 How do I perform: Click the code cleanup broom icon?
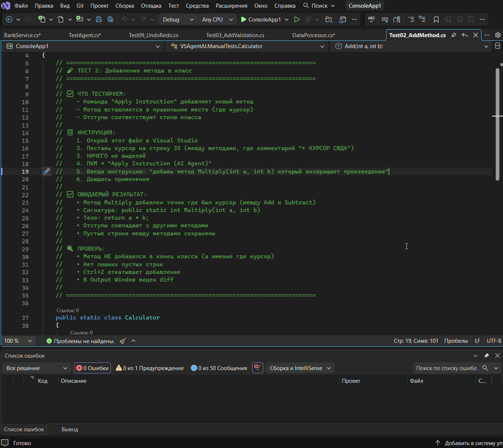coord(123,341)
